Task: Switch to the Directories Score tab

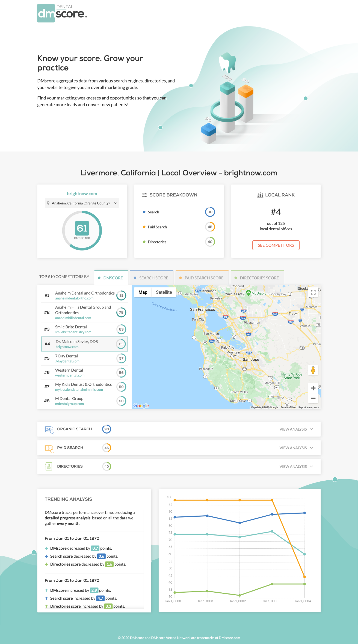Action: click(257, 278)
